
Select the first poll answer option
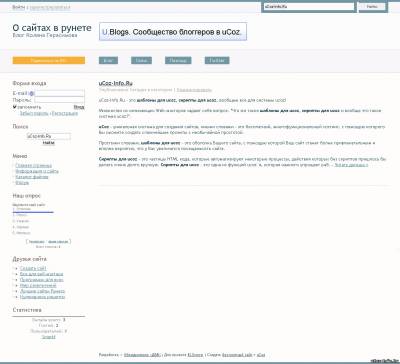point(23,209)
